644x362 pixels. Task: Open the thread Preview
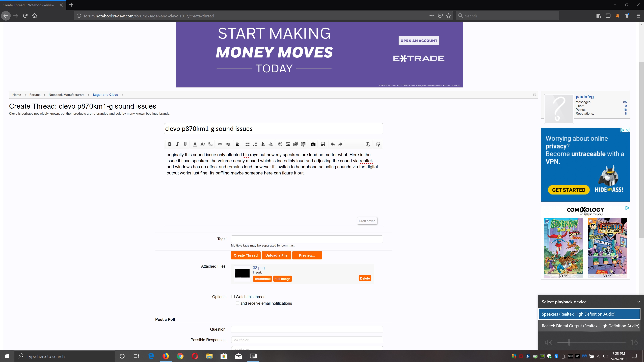click(307, 255)
